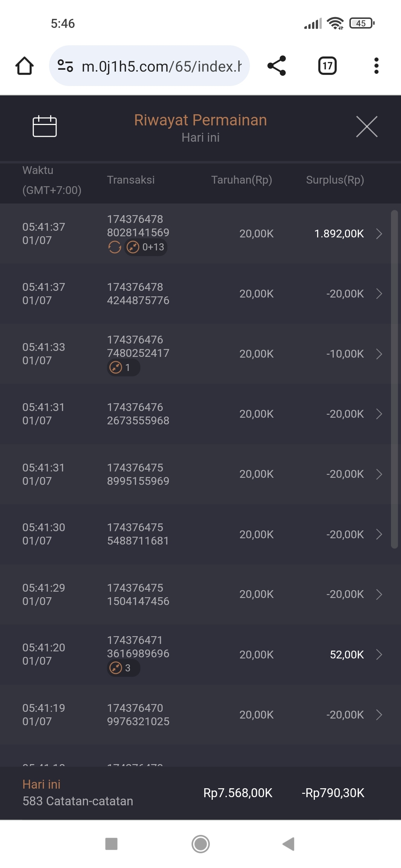Viewport: 401px width, 868px height.
Task: Expand the -10,00K surplus transaction row
Action: (379, 354)
